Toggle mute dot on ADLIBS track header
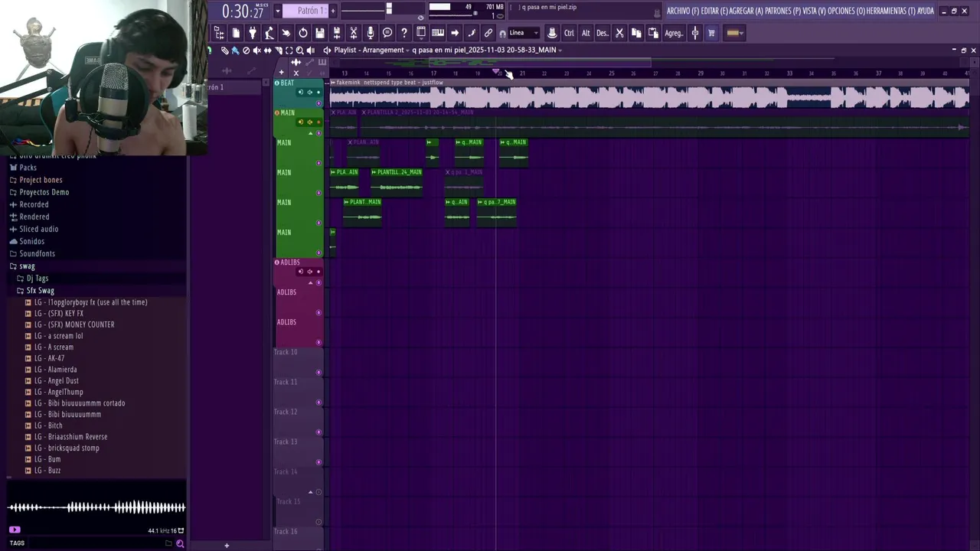Viewport: 980px width, 551px height. pyautogui.click(x=318, y=271)
